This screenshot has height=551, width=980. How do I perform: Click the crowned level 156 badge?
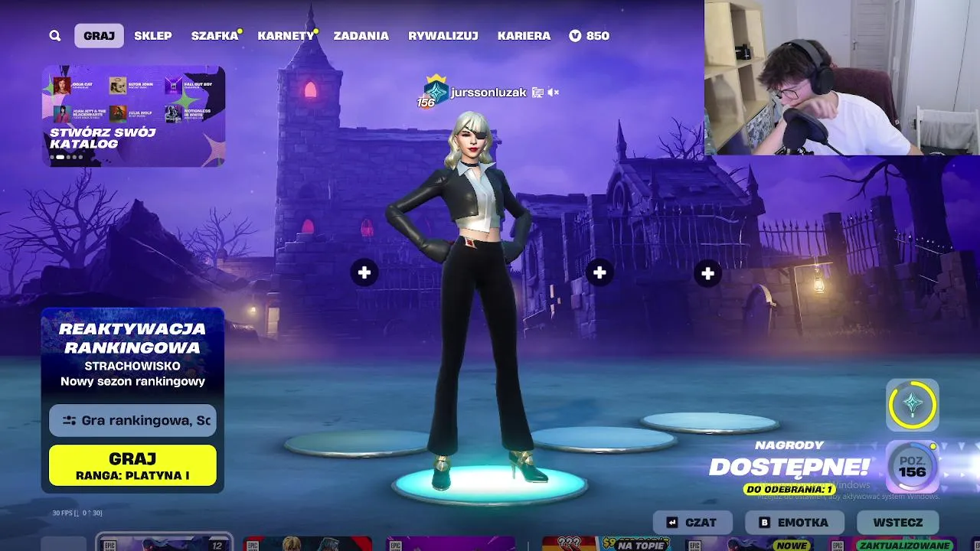433,92
